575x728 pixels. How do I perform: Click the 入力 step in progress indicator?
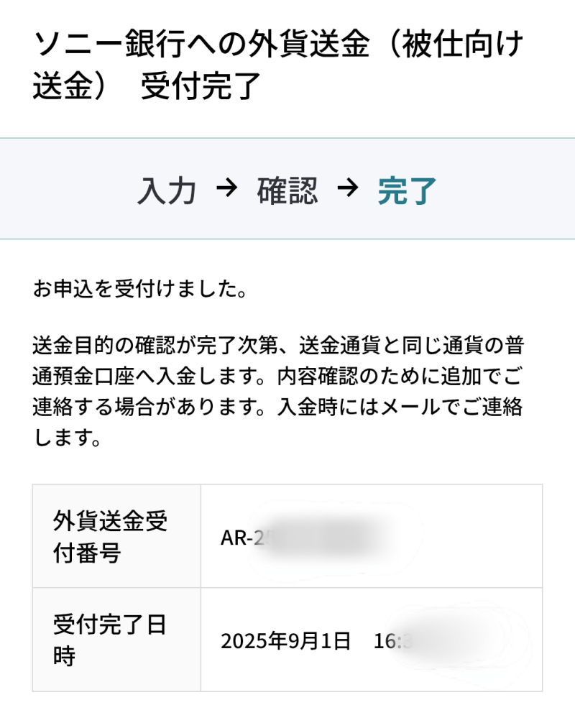tap(166, 190)
